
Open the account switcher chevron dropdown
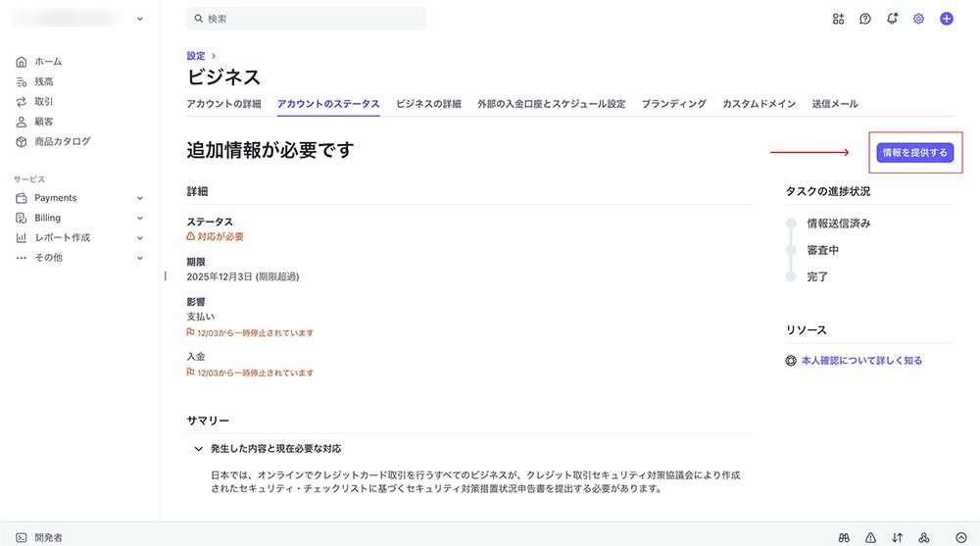pos(140,19)
